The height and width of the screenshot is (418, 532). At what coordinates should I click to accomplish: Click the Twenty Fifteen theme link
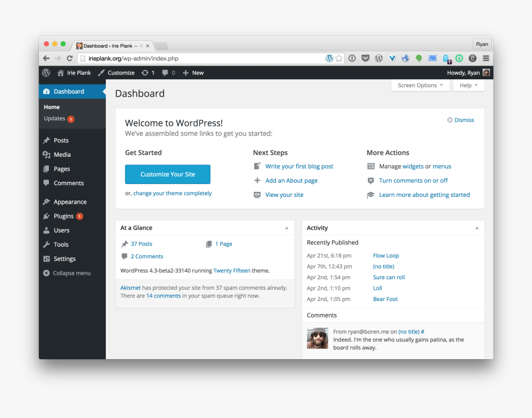232,271
